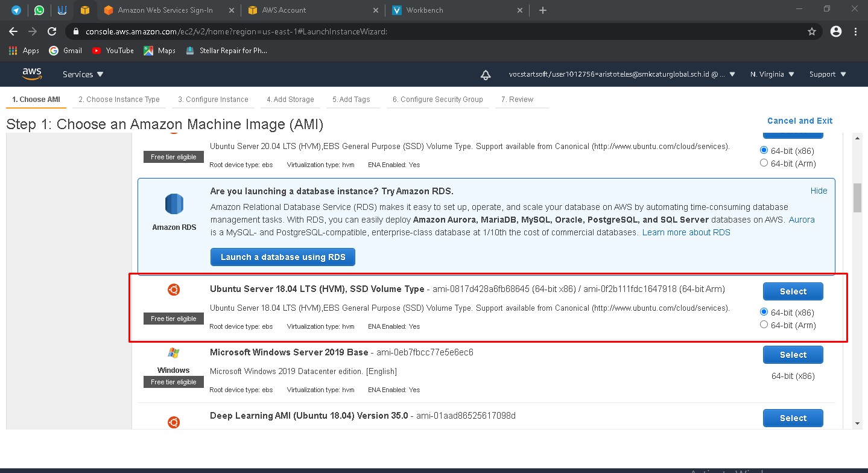Switch to the pinned AWS cube tab
Screen dimensions: 868x473
pyautogui.click(x=85, y=10)
